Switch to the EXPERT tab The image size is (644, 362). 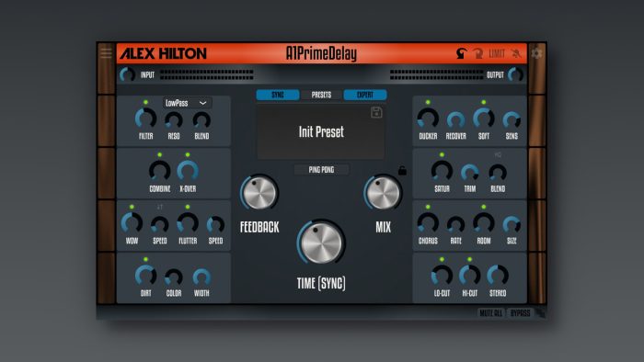tap(365, 95)
